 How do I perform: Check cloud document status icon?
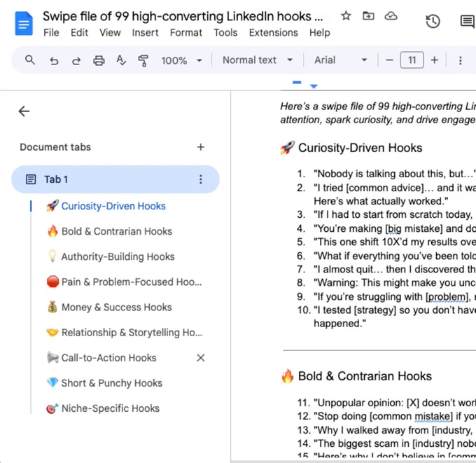click(x=391, y=16)
